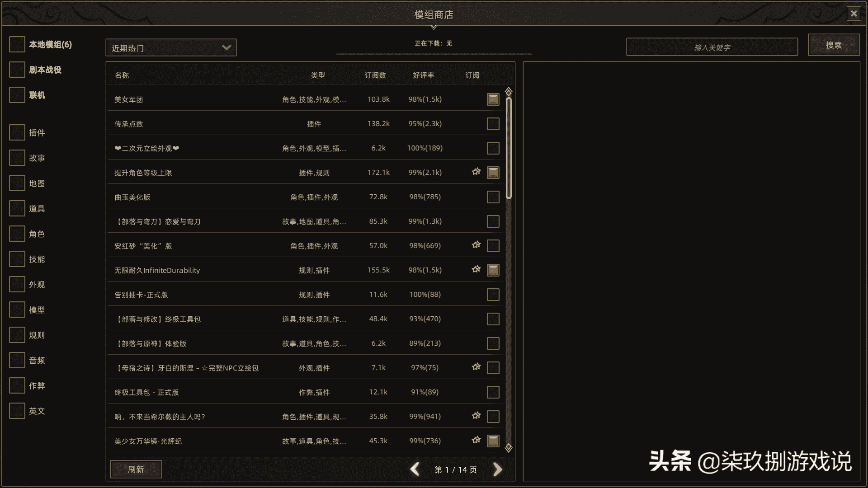Image resolution: width=868 pixels, height=488 pixels.
Task: Click the 搜索 button
Action: (834, 45)
